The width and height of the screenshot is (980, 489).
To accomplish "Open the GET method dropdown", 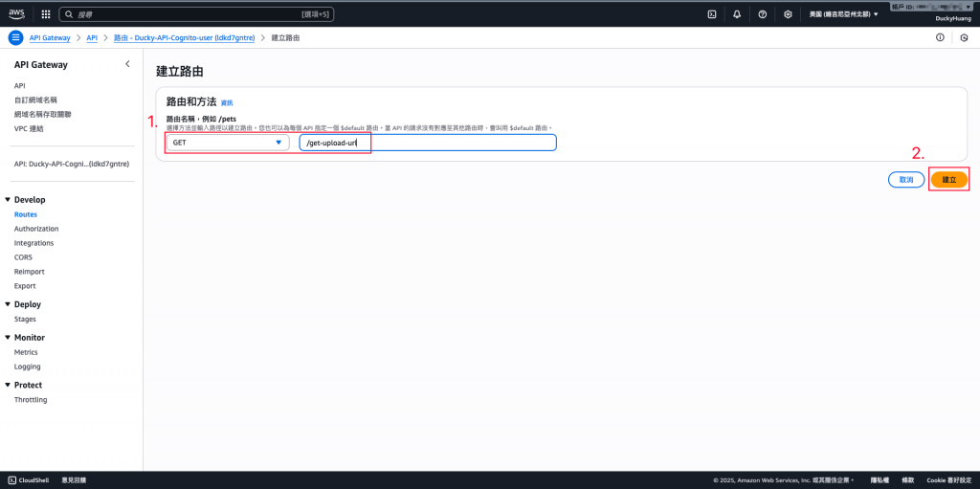I will coord(228,143).
